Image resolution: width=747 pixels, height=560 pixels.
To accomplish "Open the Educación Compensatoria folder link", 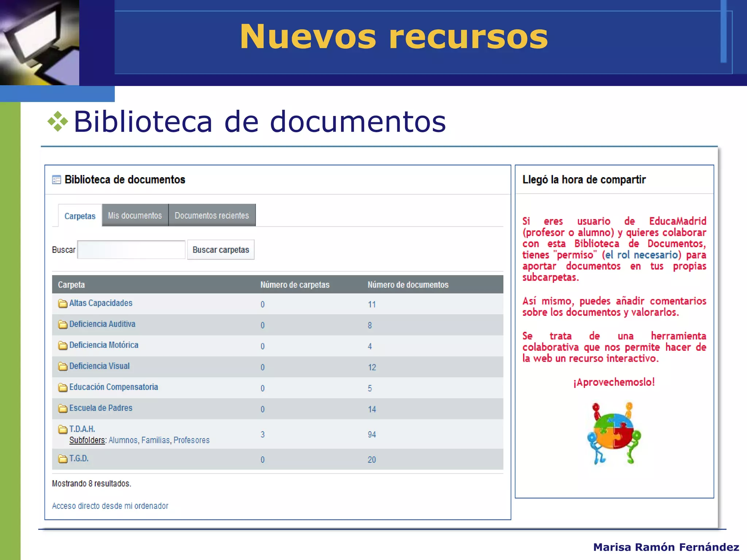I will click(113, 387).
